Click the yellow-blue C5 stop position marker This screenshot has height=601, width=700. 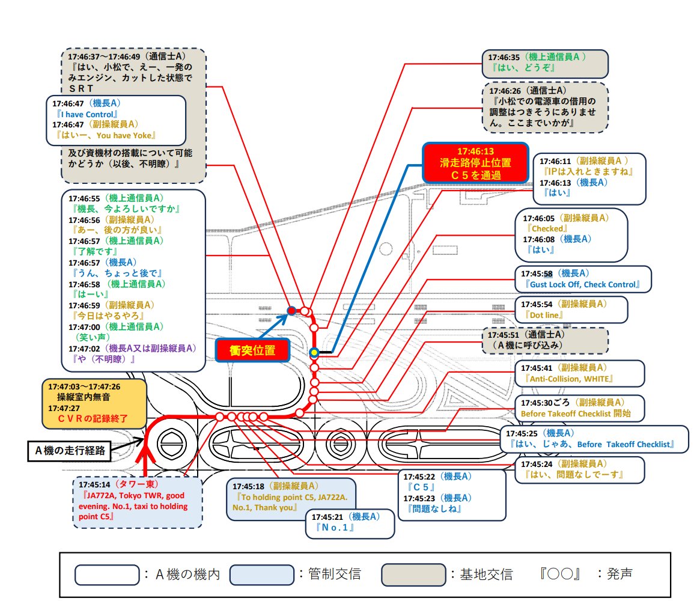click(314, 353)
